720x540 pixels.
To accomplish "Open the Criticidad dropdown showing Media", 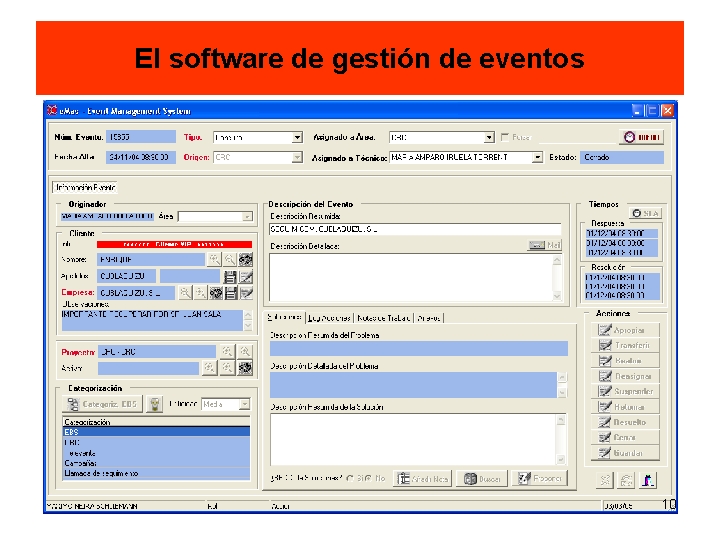I will (245, 404).
